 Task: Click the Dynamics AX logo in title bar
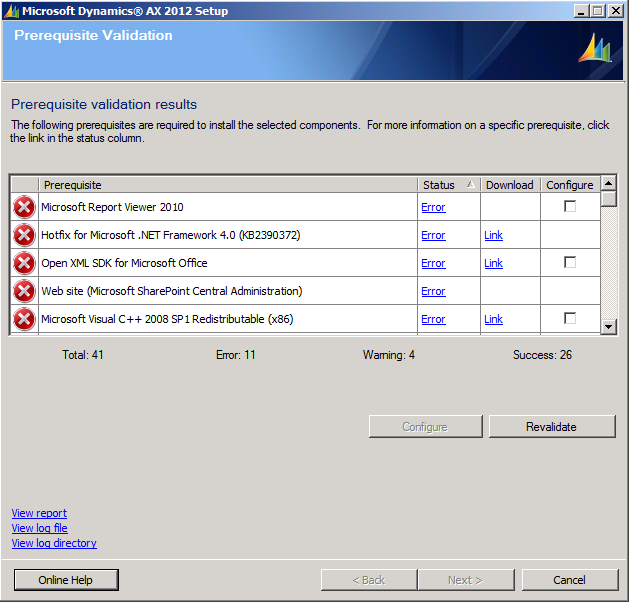coord(11,11)
